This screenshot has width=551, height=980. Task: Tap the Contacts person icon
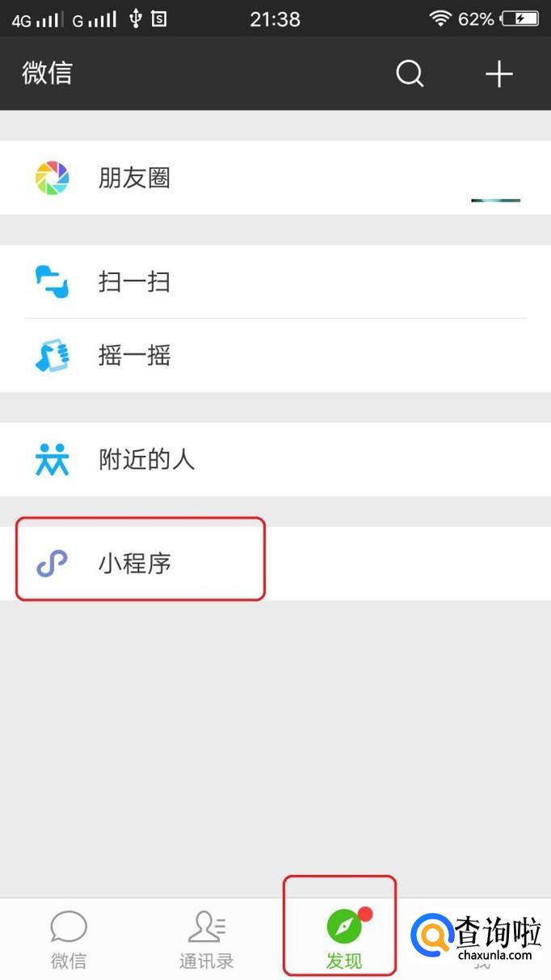click(x=207, y=927)
